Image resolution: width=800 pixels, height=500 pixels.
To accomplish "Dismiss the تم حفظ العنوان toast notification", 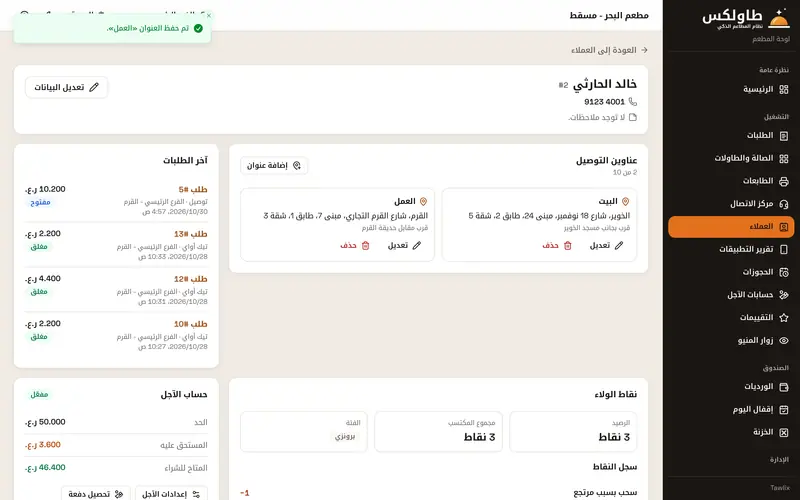I will (x=209, y=16).
